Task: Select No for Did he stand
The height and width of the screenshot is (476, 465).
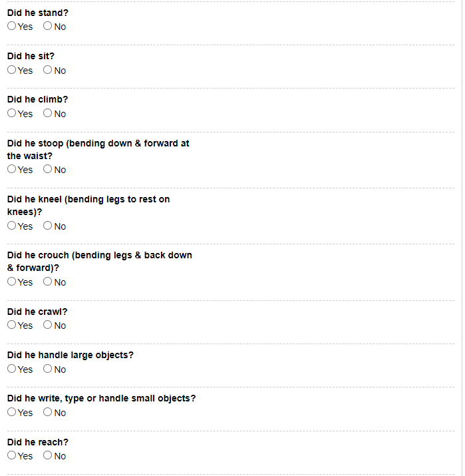Action: pos(48,27)
